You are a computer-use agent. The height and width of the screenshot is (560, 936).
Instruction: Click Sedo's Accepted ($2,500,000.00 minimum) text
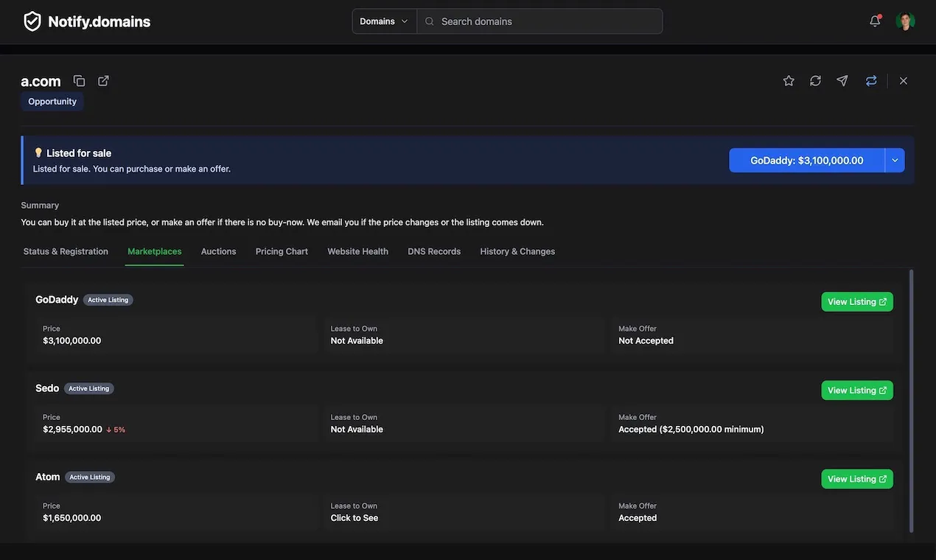click(x=691, y=430)
